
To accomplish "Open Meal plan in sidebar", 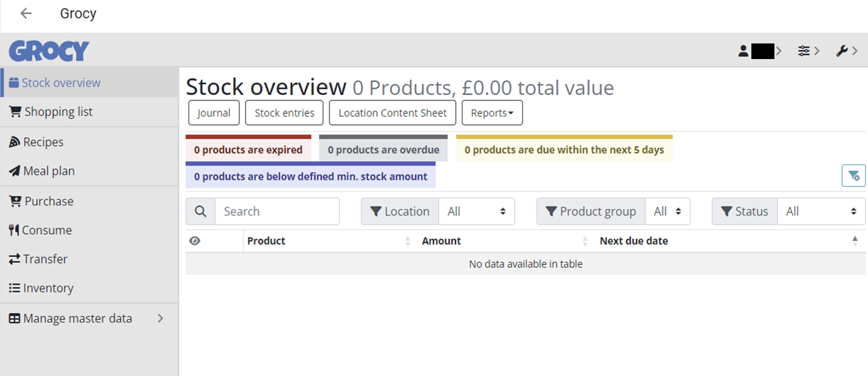I will (90, 171).
